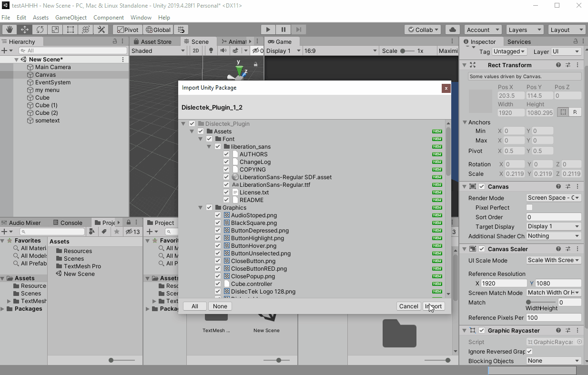
Task: Open the Collab button
Action: pyautogui.click(x=423, y=30)
